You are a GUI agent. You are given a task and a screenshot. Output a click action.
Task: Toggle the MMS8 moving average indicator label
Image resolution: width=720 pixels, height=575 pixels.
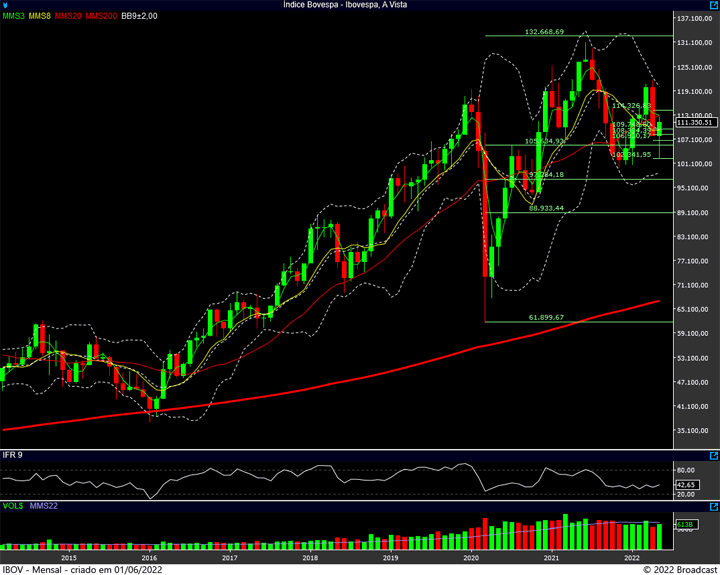click(41, 17)
